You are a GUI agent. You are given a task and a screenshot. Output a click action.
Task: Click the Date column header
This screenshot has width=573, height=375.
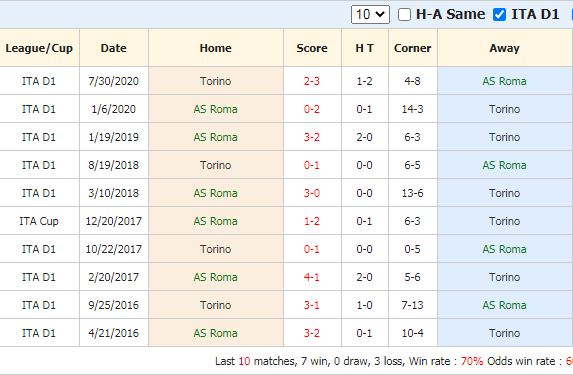click(114, 48)
